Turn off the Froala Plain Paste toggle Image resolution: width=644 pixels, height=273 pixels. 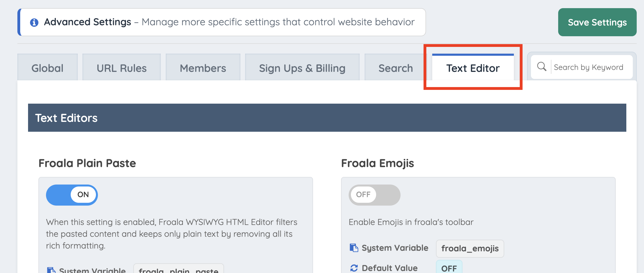point(72,195)
